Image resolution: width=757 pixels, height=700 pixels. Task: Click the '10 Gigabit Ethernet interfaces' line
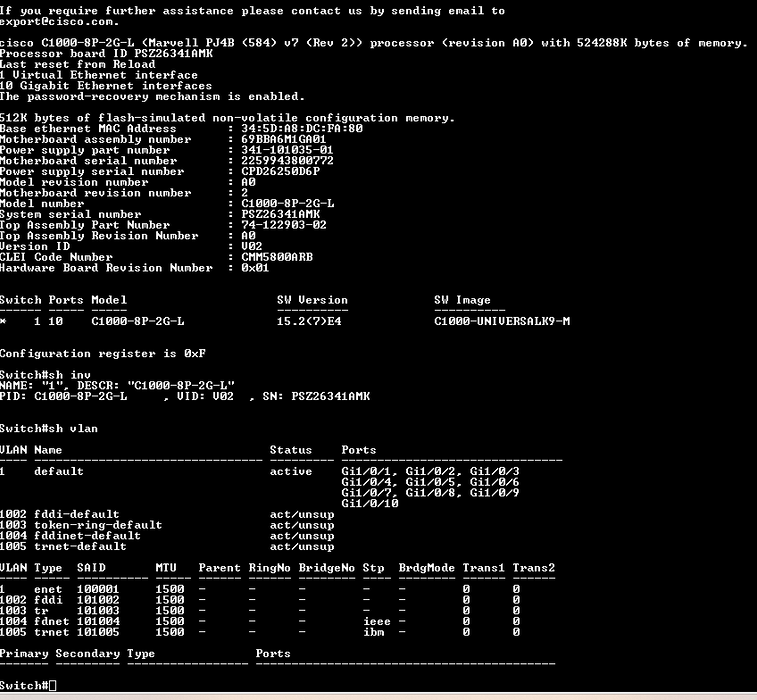click(106, 85)
